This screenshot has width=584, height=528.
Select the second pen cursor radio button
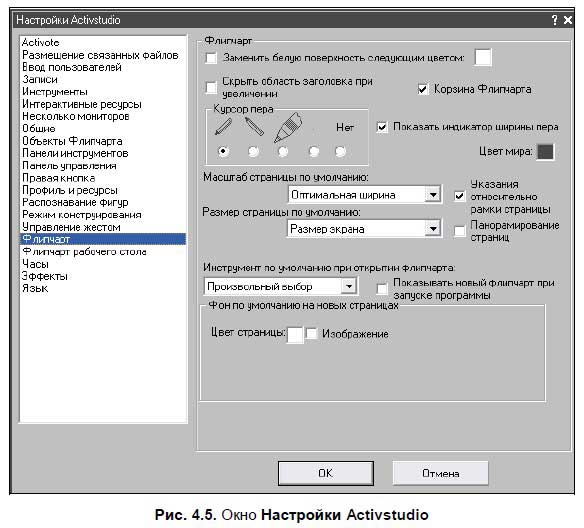(x=254, y=151)
